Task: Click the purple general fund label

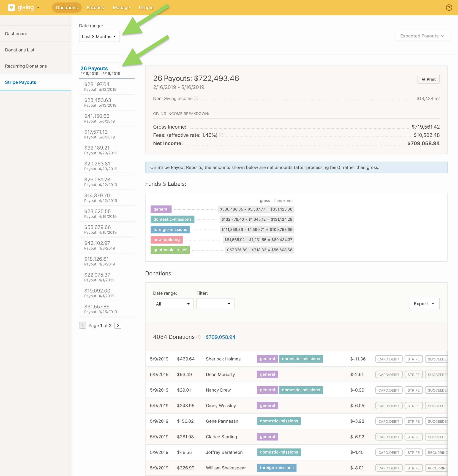Action: pyautogui.click(x=161, y=209)
